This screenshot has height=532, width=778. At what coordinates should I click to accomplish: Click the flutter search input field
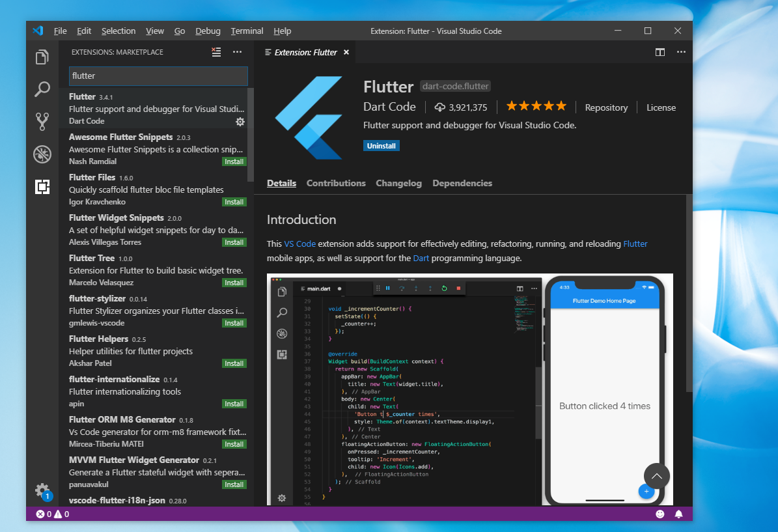click(158, 76)
